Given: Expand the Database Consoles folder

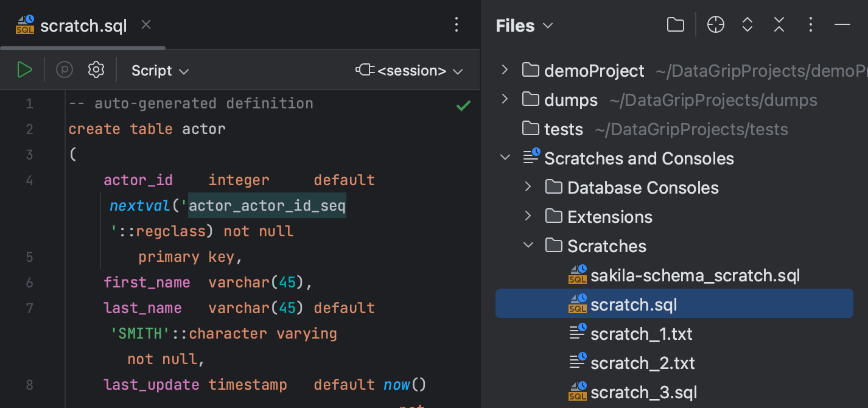Looking at the screenshot, I should [527, 187].
